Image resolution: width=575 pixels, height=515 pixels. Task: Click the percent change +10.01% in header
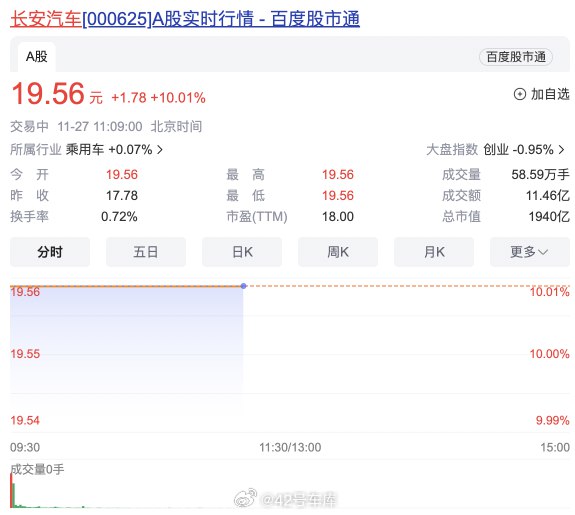[178, 98]
